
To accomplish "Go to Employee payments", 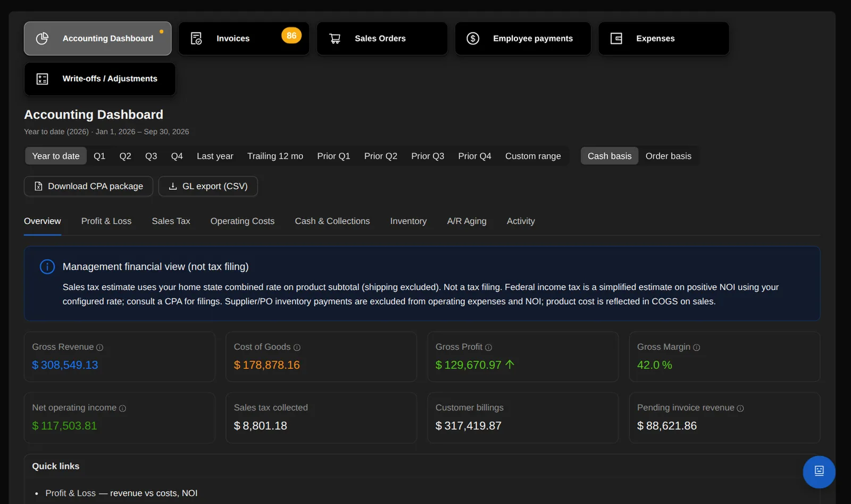I will 523,38.
